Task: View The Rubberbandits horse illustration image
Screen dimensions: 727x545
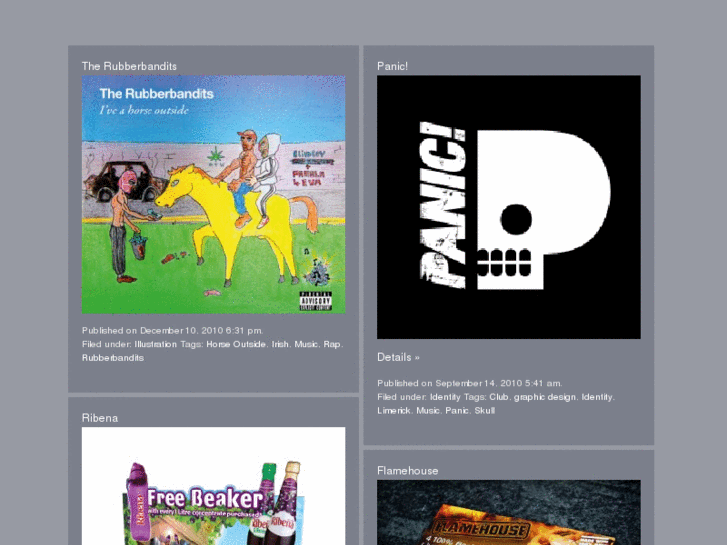Action: pyautogui.click(x=213, y=194)
